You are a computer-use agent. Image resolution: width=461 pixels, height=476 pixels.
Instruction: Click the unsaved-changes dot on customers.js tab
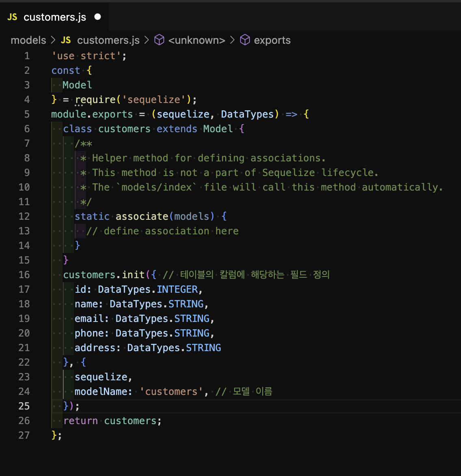[x=97, y=17]
